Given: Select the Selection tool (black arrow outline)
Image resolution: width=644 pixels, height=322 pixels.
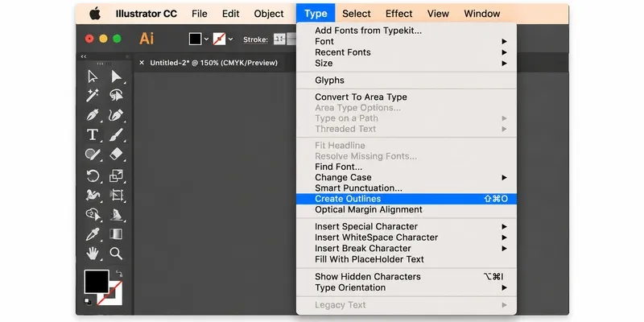Looking at the screenshot, I should pos(93,76).
